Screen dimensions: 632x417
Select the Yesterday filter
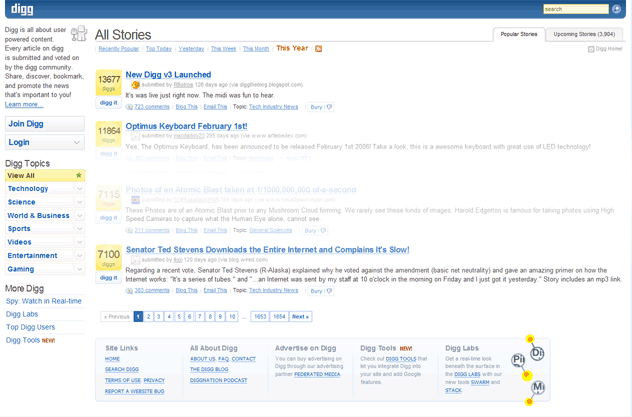tap(191, 49)
